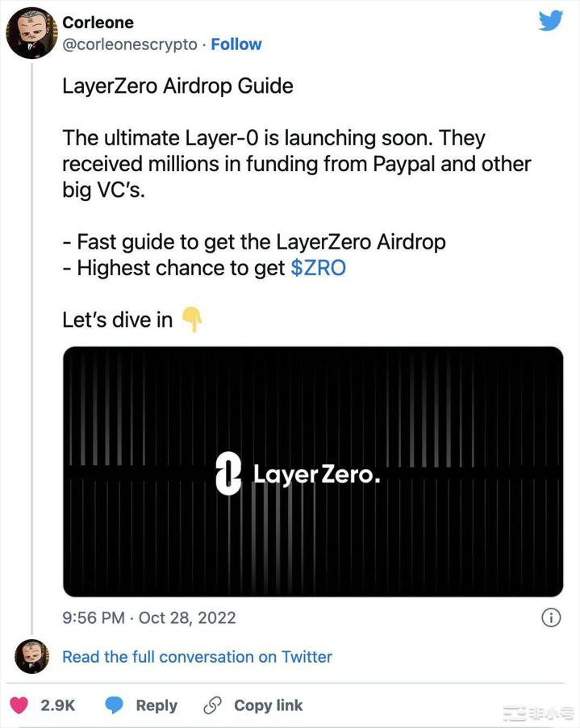The width and height of the screenshot is (580, 728).
Task: Click the reply speech bubble icon
Action: [115, 705]
